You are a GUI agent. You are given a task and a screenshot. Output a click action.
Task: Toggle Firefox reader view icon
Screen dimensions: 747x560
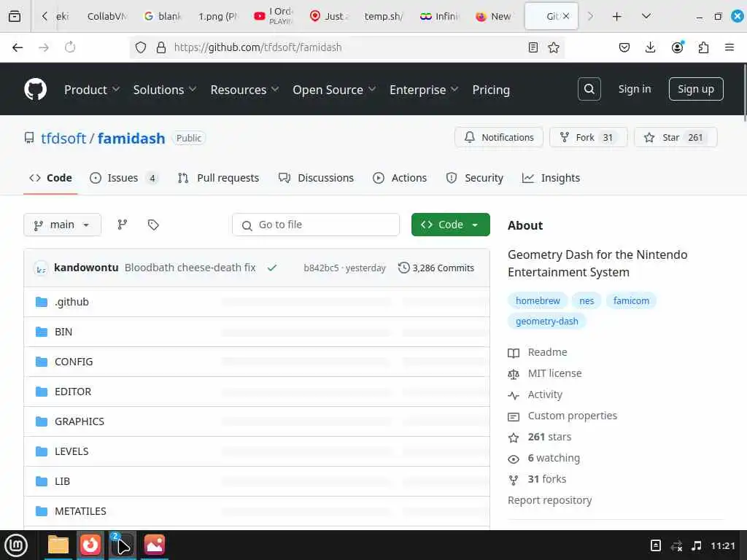(533, 47)
